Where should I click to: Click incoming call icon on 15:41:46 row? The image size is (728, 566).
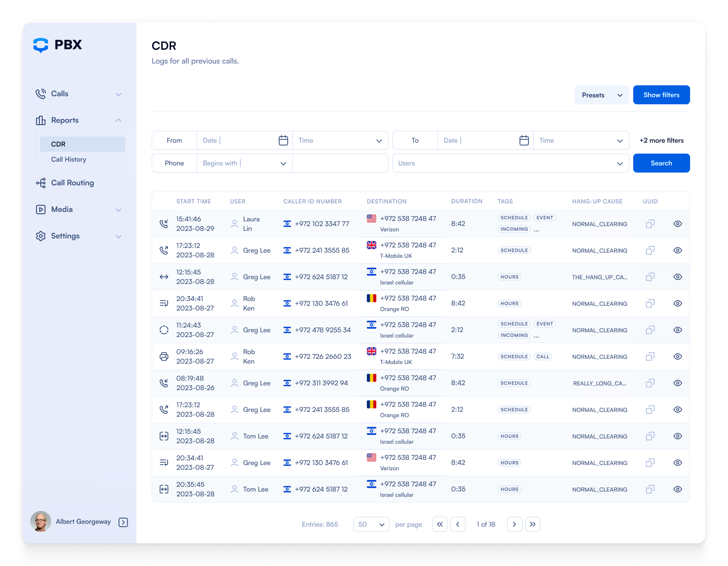point(164,224)
